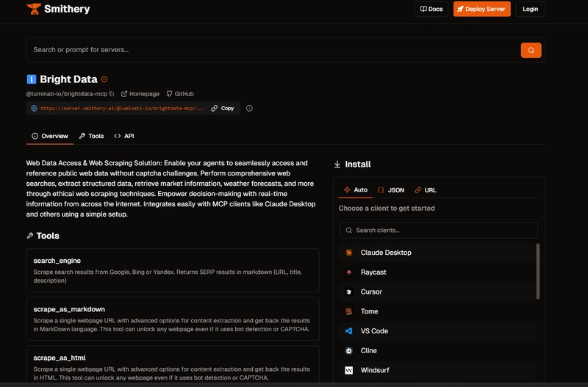Click the clients list scrollbar
Viewport: 588px width, 387px height.
coord(538,271)
